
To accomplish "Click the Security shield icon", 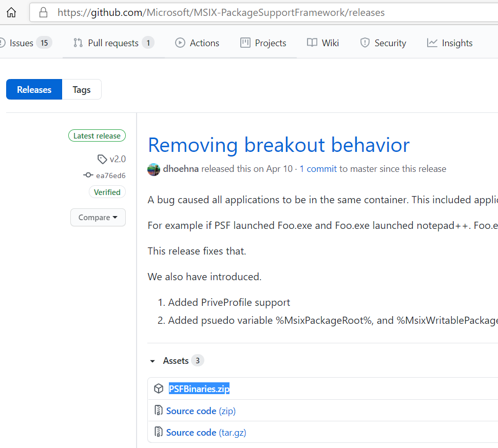I will [x=365, y=43].
